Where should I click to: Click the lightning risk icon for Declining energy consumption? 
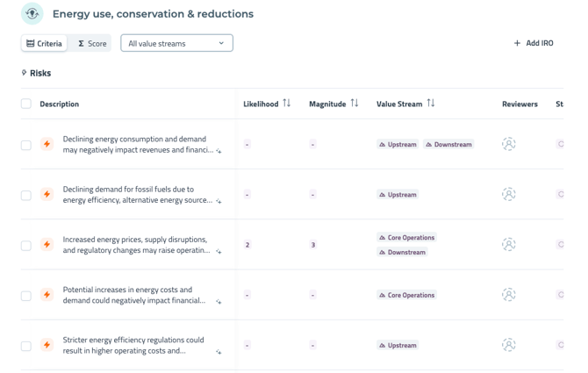(47, 145)
